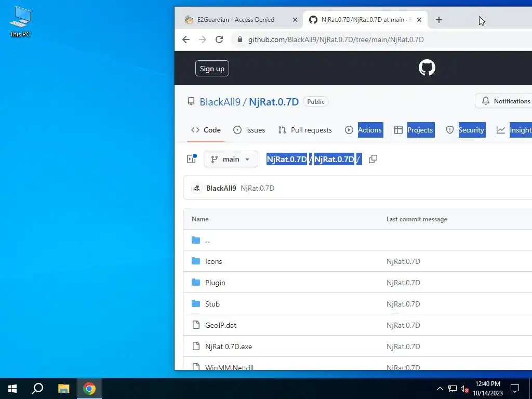Open the Code tab
The height and width of the screenshot is (399, 532).
206,130
